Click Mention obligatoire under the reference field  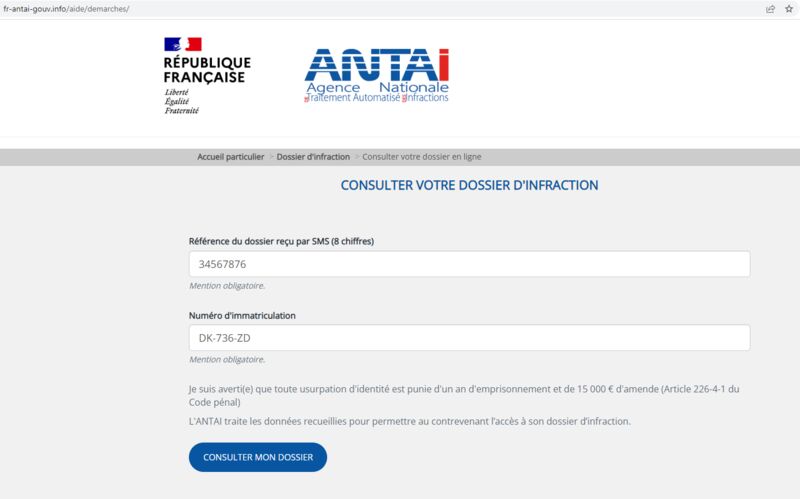click(227, 286)
